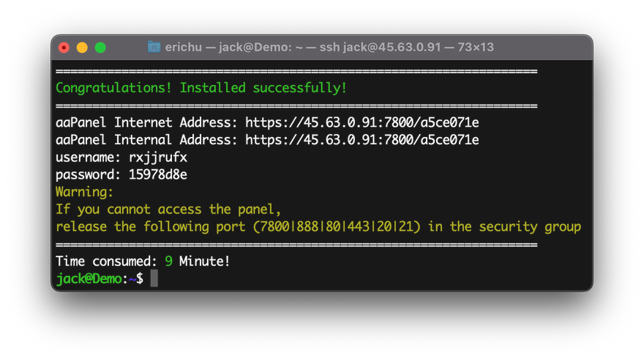The height and width of the screenshot is (359, 644).
Task: Click the yellow Warning: label
Action: pos(84,192)
